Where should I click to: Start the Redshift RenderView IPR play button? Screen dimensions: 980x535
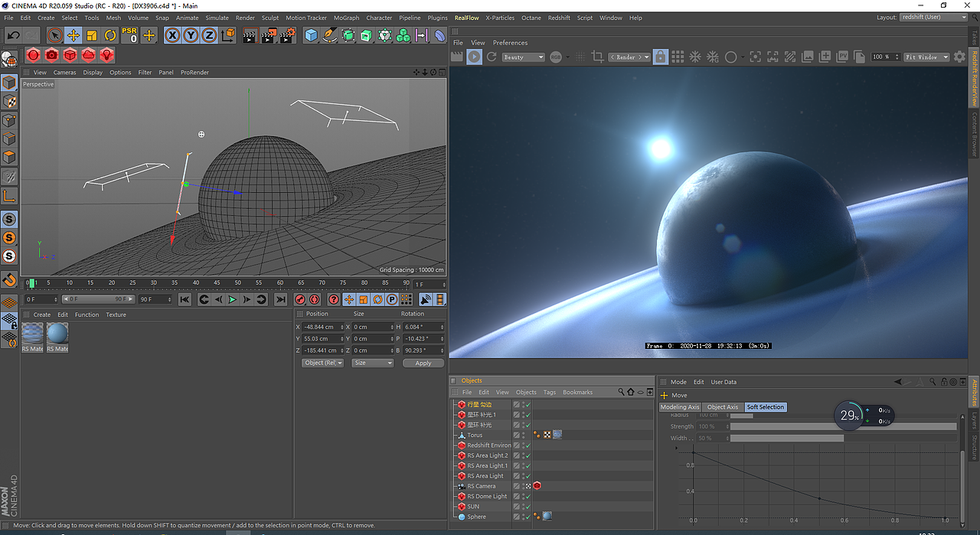tap(475, 57)
